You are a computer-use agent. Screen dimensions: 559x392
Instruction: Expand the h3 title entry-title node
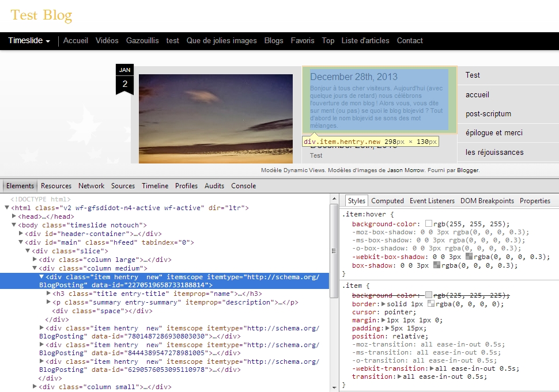[48, 294]
